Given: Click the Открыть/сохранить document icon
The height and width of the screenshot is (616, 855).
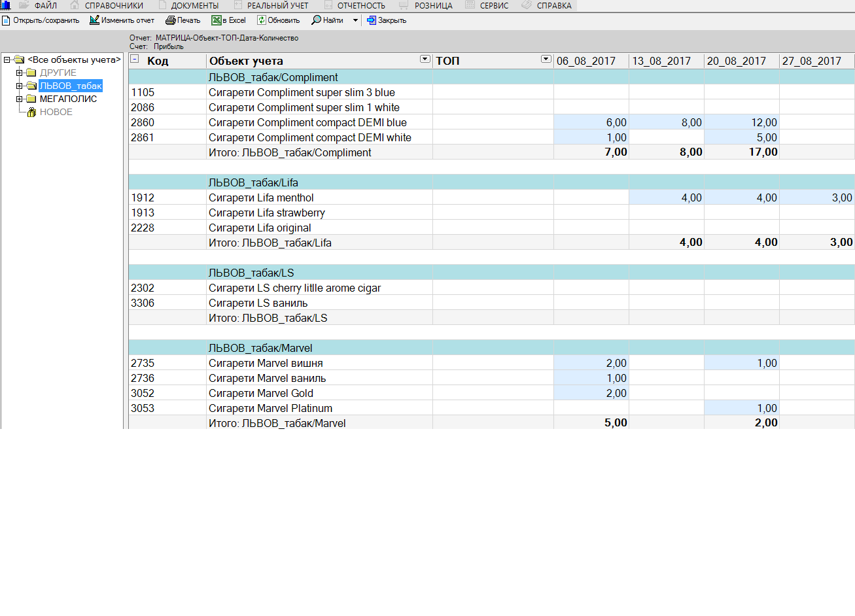Looking at the screenshot, I should (6, 20).
